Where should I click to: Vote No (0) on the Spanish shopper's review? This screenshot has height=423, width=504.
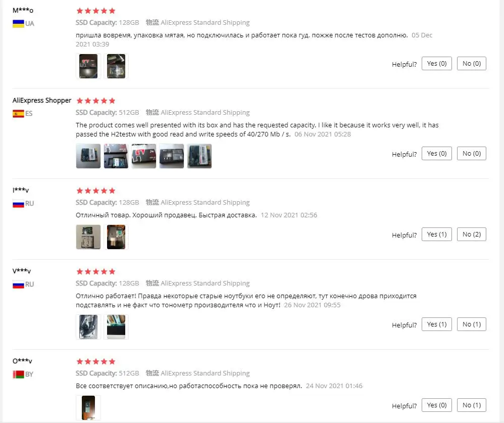472,154
